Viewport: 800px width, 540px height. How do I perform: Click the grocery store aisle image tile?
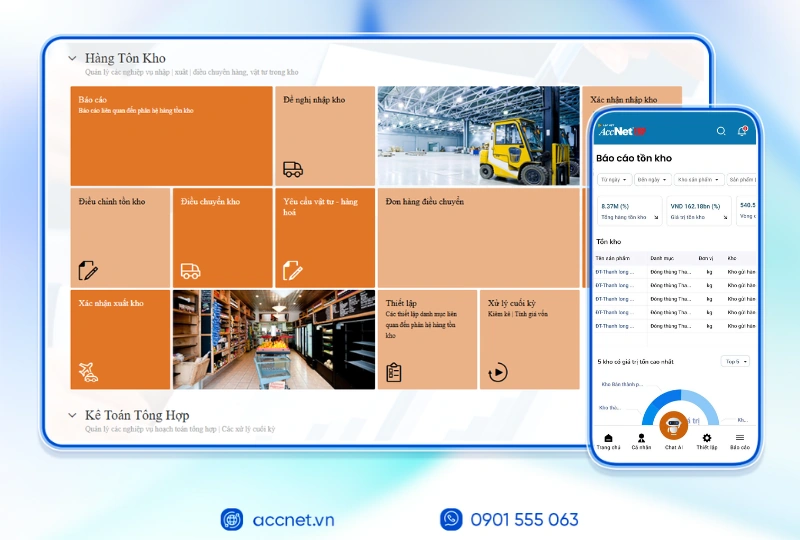point(274,339)
